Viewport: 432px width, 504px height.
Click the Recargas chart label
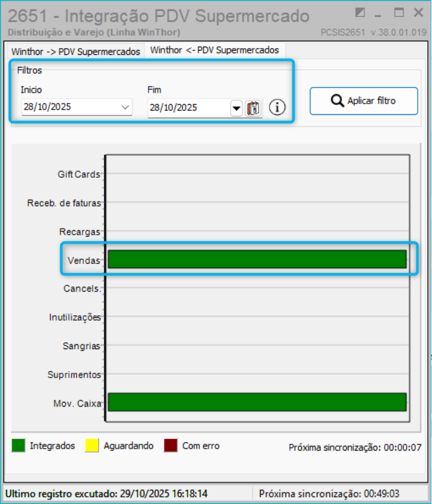(x=80, y=232)
